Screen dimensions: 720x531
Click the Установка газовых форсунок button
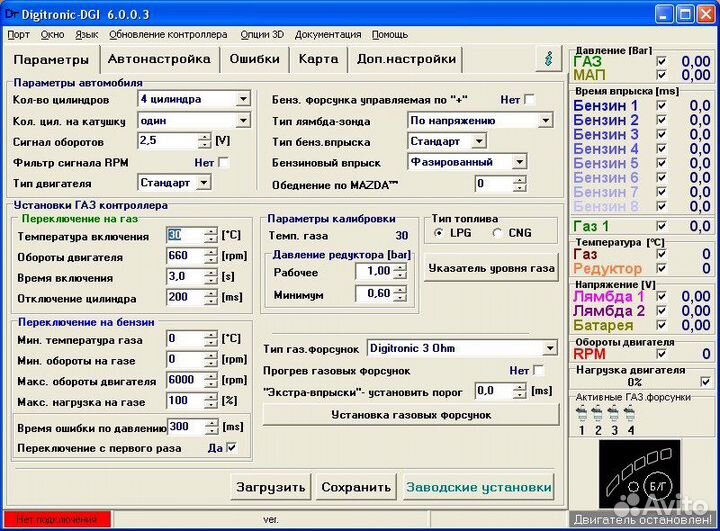coord(411,415)
